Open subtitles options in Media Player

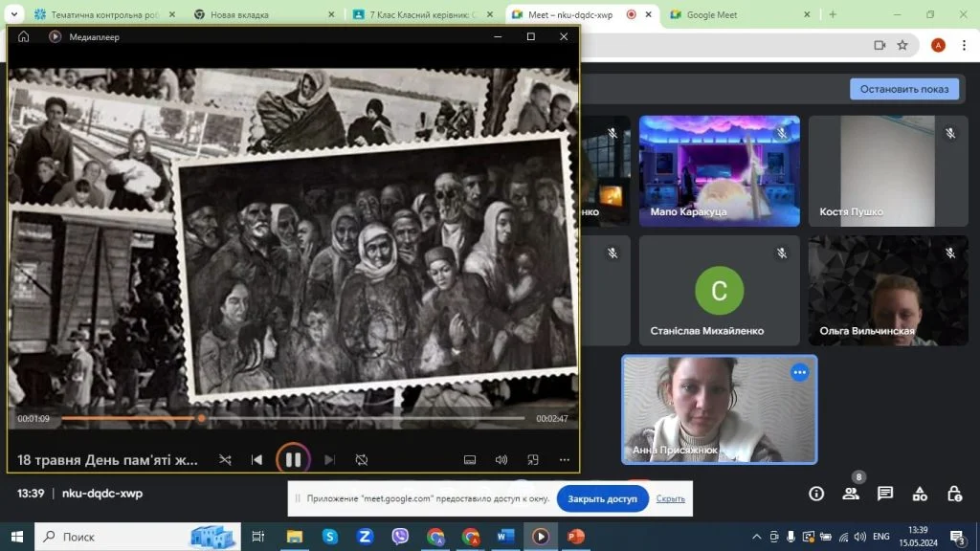[x=470, y=460]
